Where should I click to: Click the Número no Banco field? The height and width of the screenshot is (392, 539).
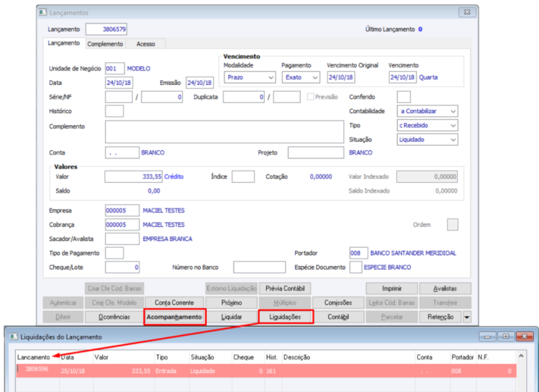[x=259, y=267]
